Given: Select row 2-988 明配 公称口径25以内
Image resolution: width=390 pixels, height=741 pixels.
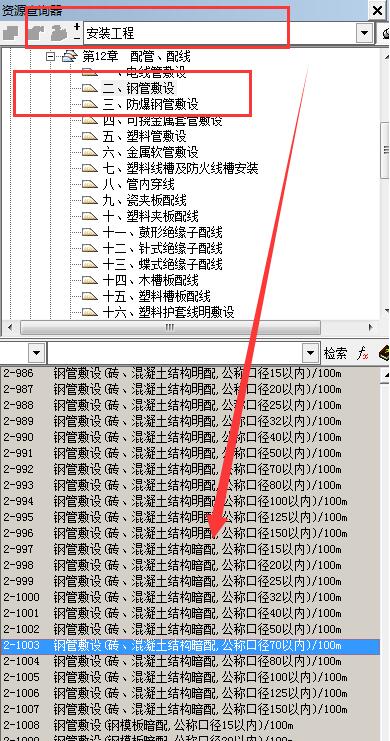Looking at the screenshot, I should pyautogui.click(x=190, y=405).
